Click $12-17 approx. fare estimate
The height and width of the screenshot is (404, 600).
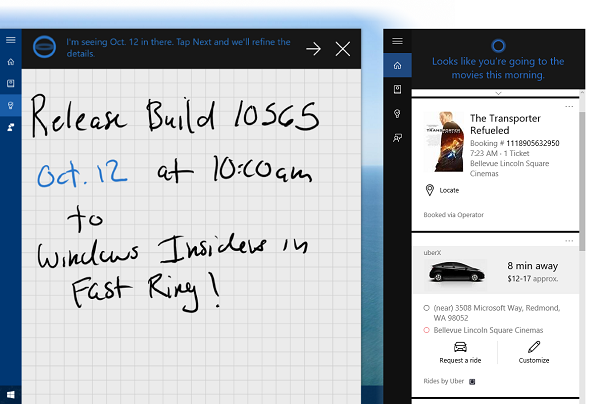point(533,279)
